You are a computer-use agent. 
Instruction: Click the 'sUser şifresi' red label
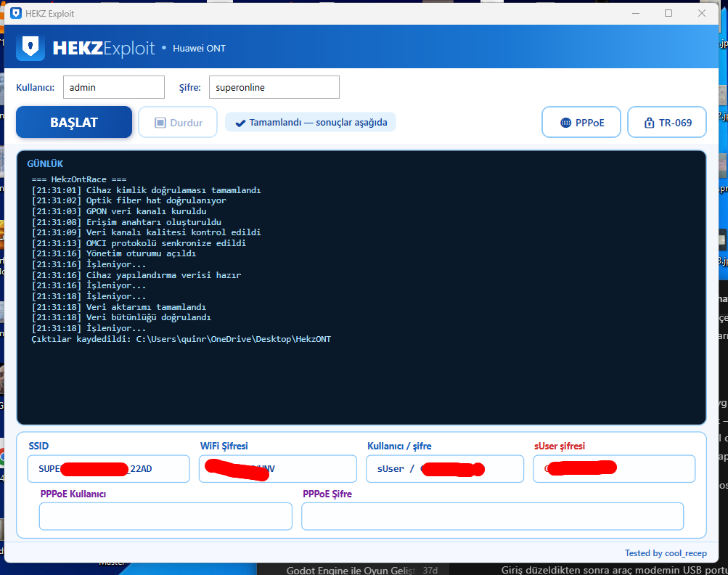560,446
